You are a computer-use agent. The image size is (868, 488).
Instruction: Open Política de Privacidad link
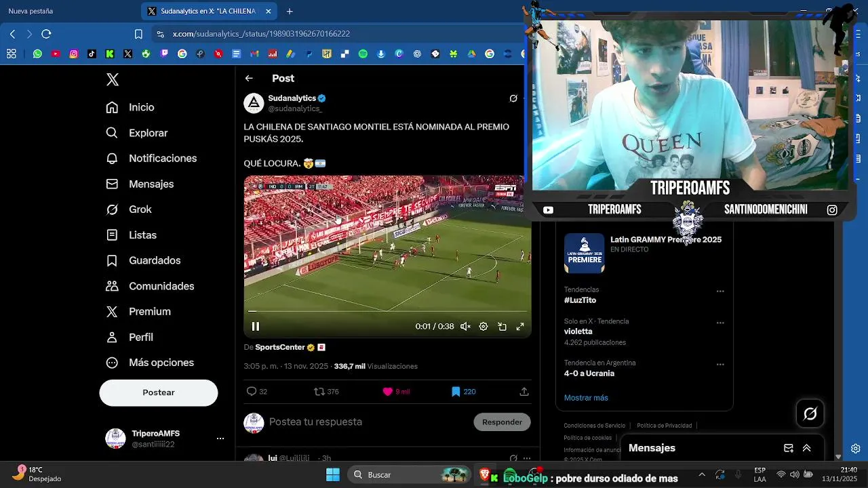665,426
